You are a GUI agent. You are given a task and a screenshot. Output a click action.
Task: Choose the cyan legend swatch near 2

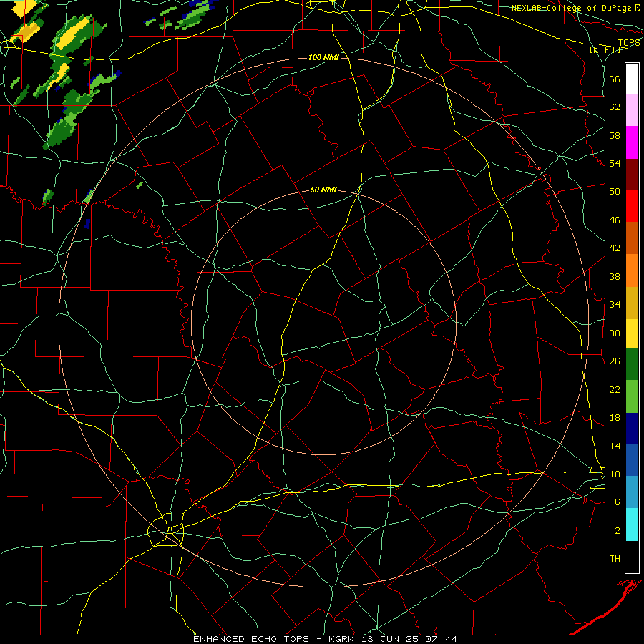pos(632,525)
